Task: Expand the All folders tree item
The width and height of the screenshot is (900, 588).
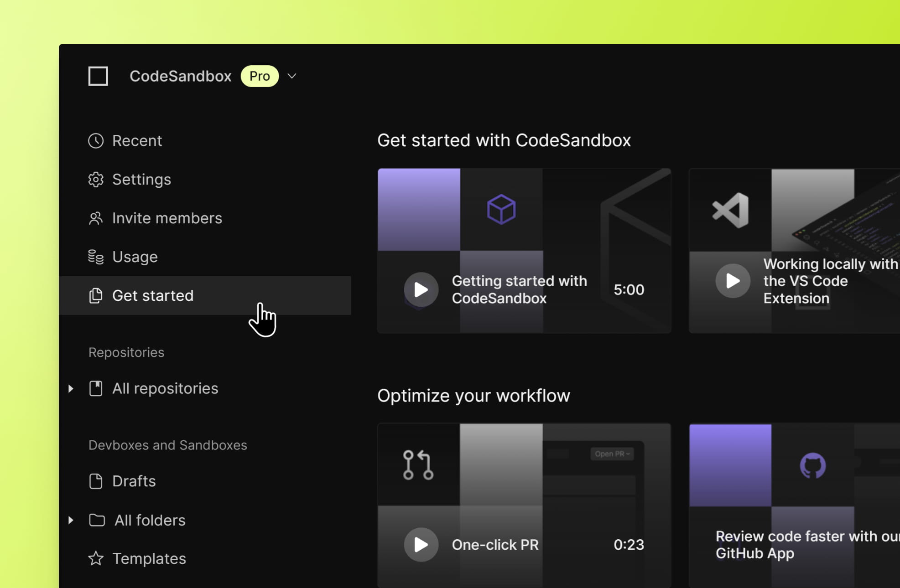Action: pyautogui.click(x=70, y=519)
